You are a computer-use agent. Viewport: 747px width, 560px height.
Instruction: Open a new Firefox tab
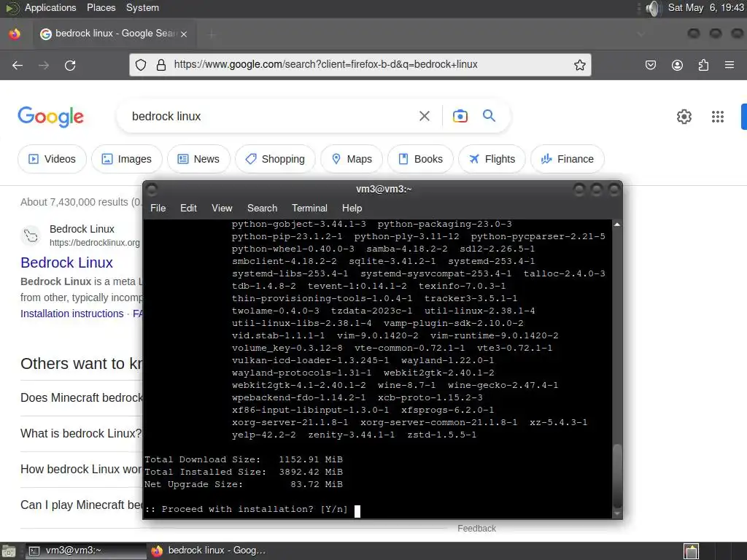pos(212,34)
